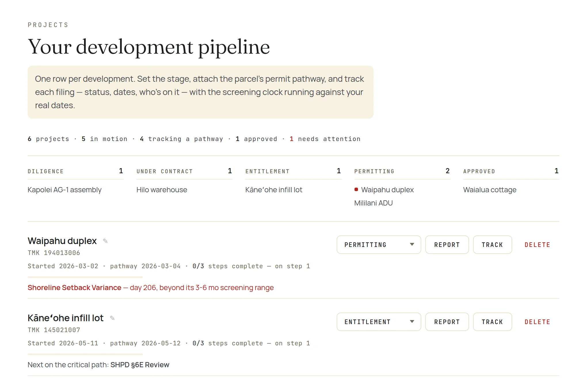Delete the Waipahu duplex project

(537, 245)
